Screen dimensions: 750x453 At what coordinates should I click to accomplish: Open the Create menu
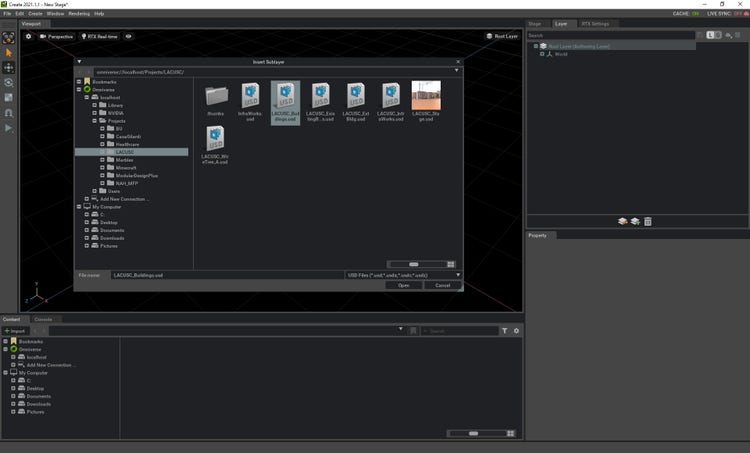[x=35, y=13]
